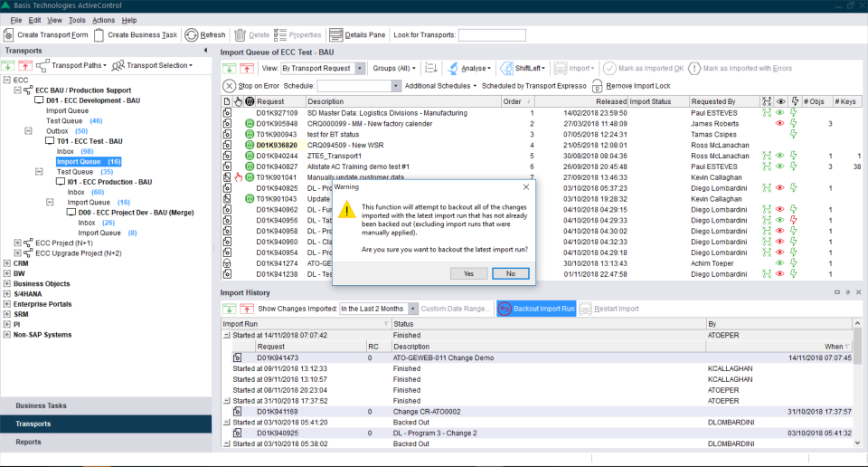
Task: Expand the CRM tree node
Action: [x=6, y=263]
